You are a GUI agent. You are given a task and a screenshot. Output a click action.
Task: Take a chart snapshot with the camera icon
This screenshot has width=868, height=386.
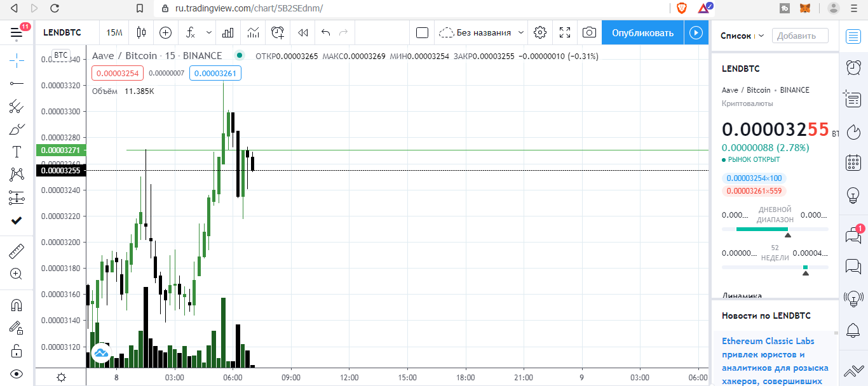[x=590, y=32]
